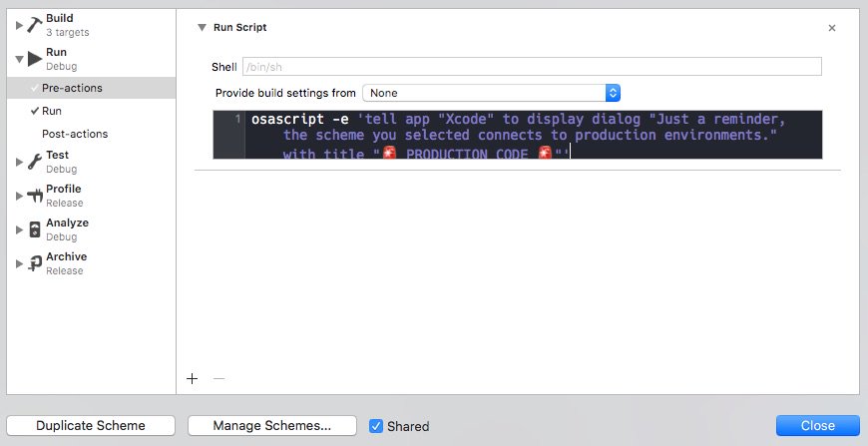Click line number 1 in script gutter
Viewport: 868px width, 446px height.
237,119
